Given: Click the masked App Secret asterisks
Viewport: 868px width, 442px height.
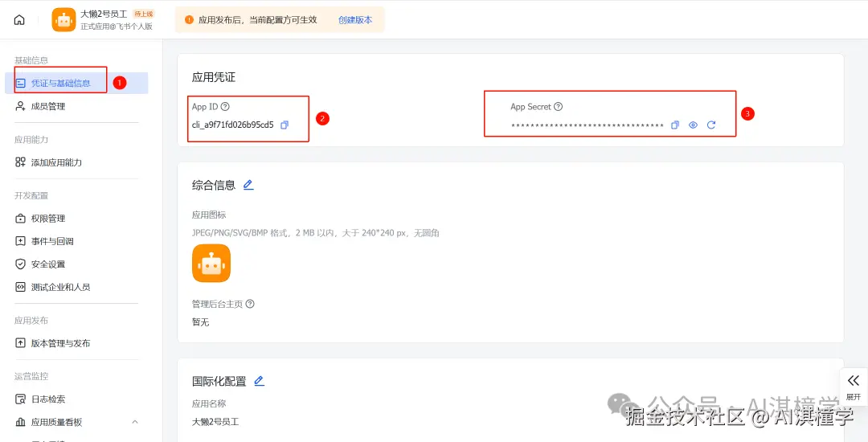Looking at the screenshot, I should pyautogui.click(x=588, y=125).
